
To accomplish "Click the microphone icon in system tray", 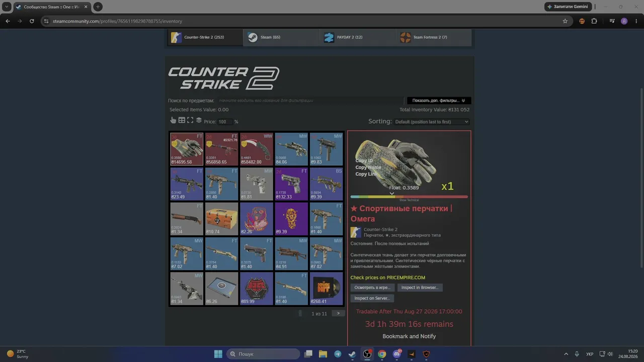I will point(577,354).
